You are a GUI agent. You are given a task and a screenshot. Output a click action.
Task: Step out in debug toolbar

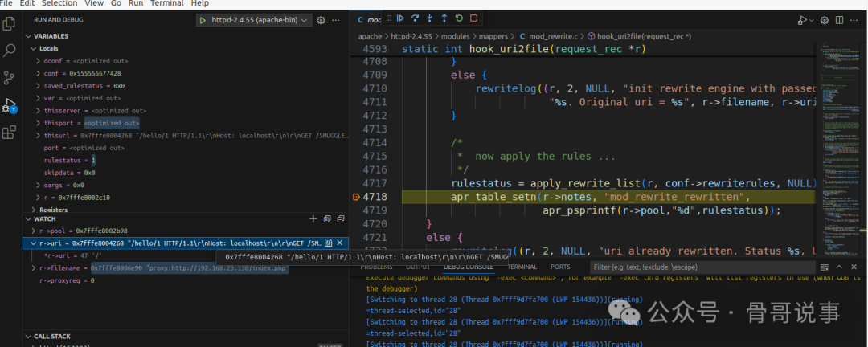coord(444,18)
